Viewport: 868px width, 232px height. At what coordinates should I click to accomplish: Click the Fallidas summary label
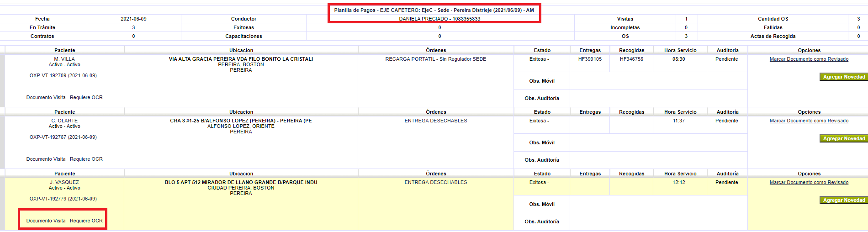tap(773, 28)
